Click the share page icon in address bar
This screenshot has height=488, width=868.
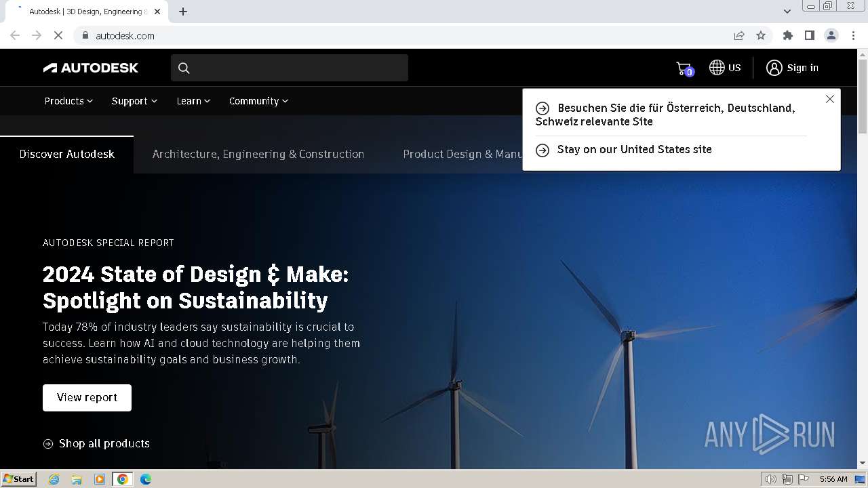739,35
